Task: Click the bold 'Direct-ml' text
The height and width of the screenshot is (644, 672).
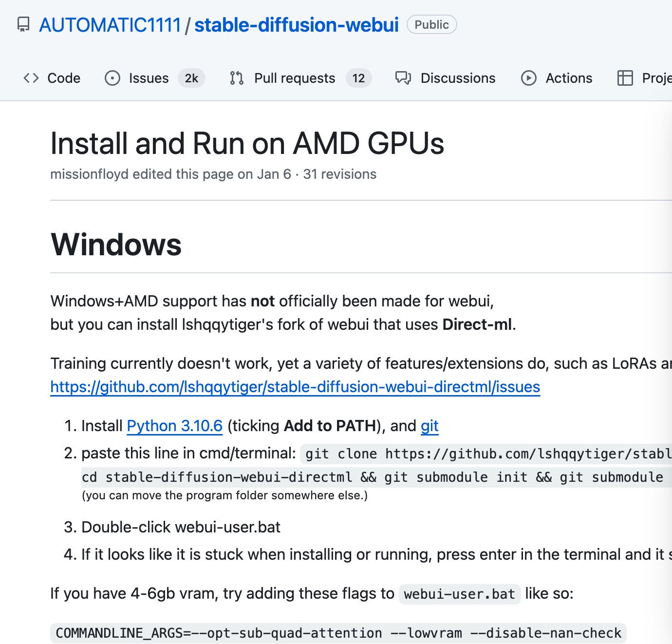Action: point(477,324)
